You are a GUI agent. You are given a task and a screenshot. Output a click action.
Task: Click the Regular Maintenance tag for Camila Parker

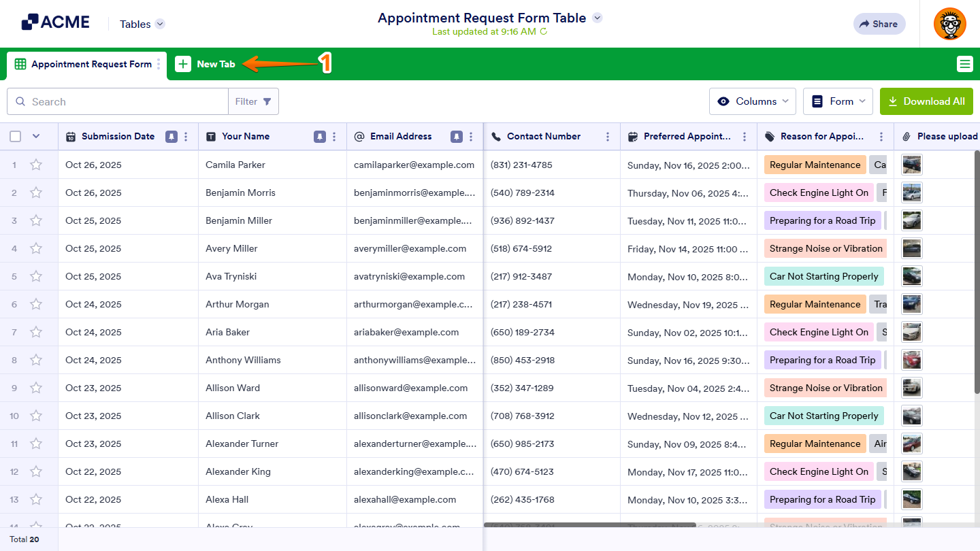[x=815, y=165]
